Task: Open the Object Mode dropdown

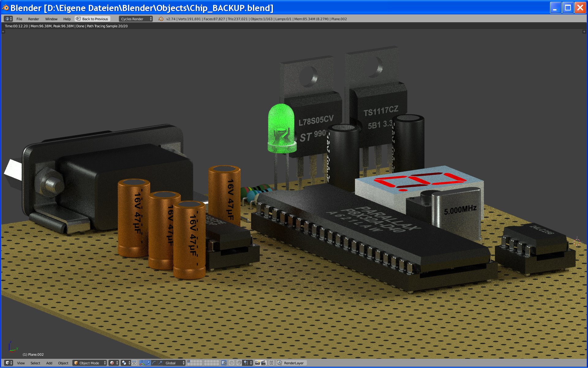Action: 90,363
